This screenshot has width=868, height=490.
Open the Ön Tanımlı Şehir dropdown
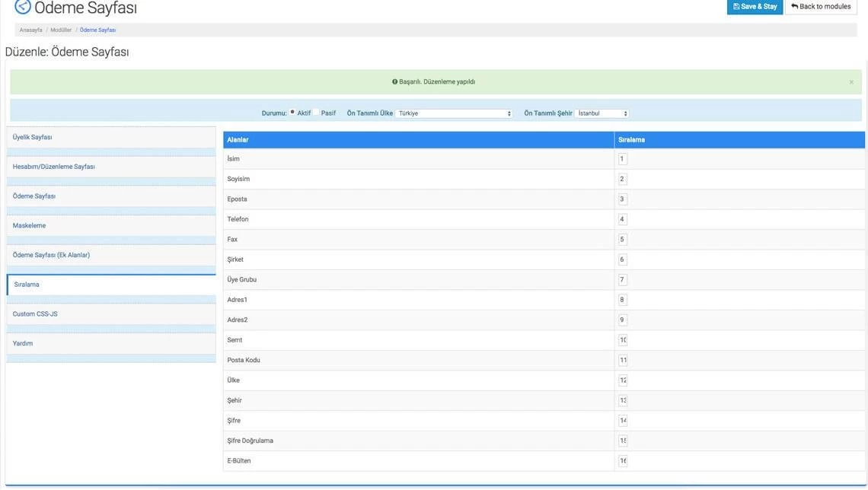602,113
